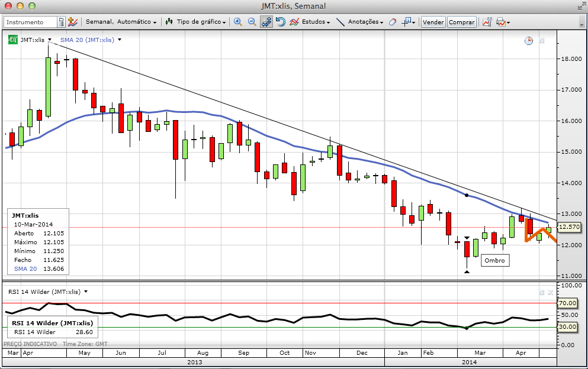Click the Fecho 11.625 value
The height and width of the screenshot is (369, 588).
54,260
